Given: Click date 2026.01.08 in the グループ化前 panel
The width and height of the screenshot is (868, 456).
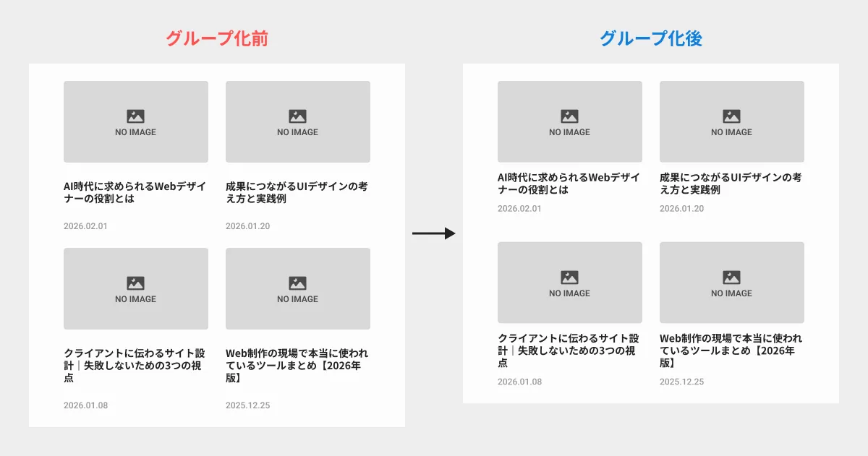Looking at the screenshot, I should tap(85, 405).
